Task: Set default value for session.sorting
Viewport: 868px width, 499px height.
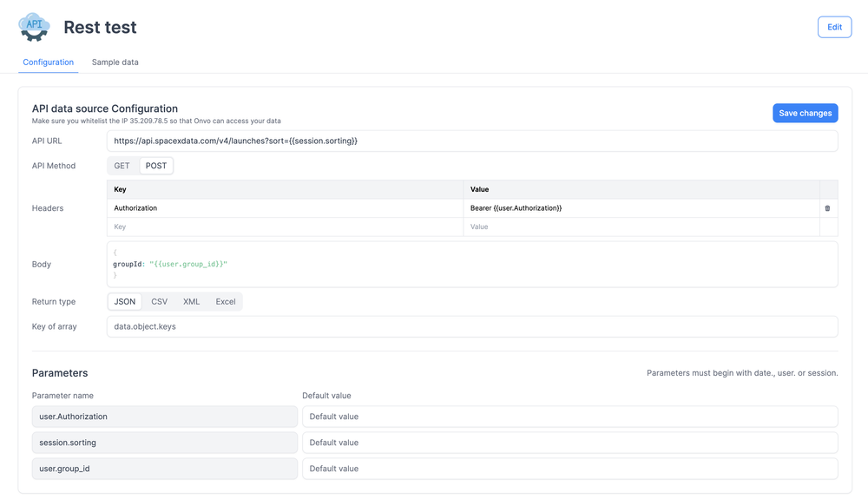Action: click(569, 443)
